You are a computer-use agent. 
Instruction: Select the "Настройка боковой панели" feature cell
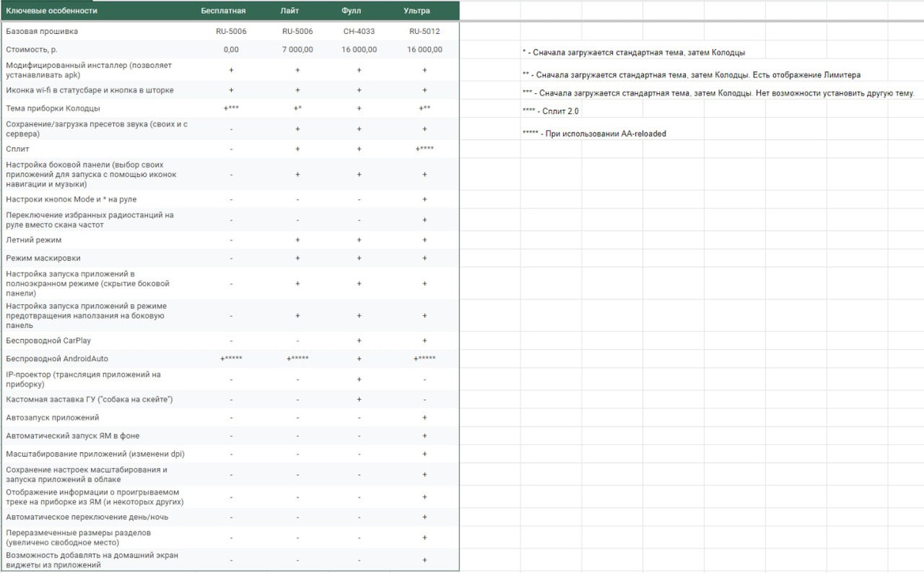(x=91, y=175)
